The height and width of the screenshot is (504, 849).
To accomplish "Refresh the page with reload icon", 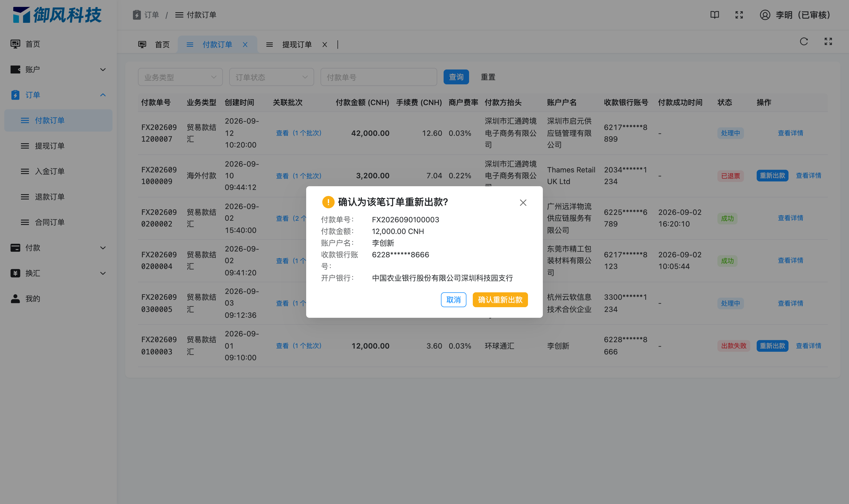I will click(803, 41).
